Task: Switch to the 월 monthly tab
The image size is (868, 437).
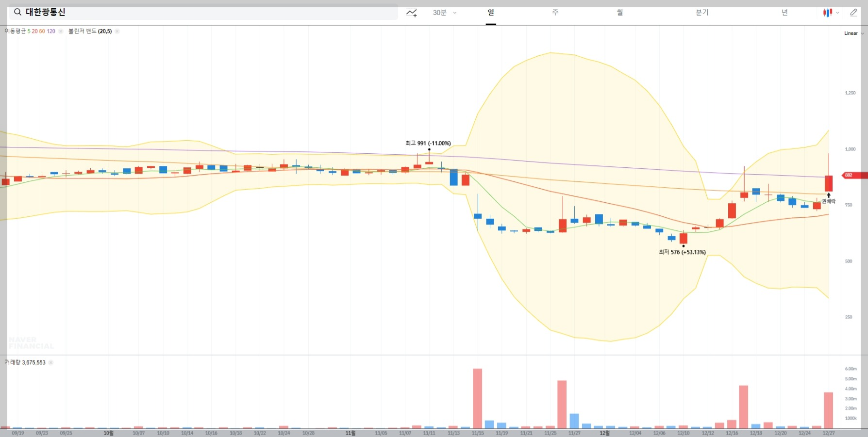Action: pos(619,13)
